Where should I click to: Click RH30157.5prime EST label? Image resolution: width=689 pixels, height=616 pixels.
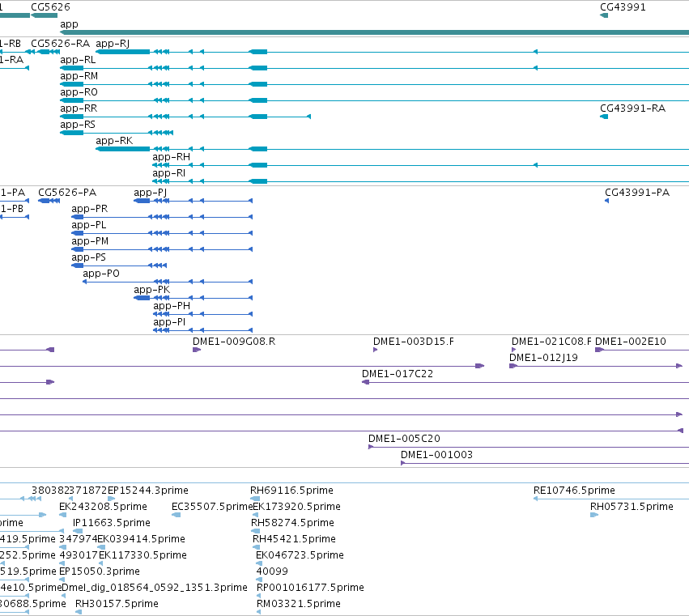(117, 604)
